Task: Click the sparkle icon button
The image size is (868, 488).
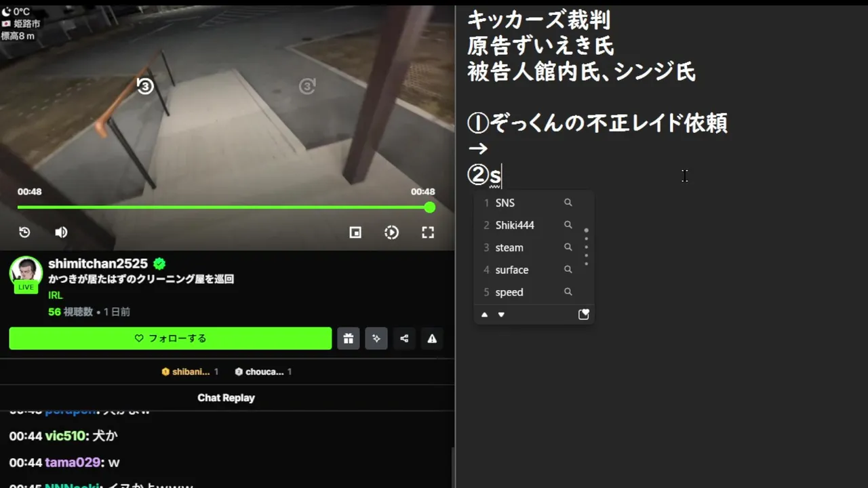Action: [376, 338]
